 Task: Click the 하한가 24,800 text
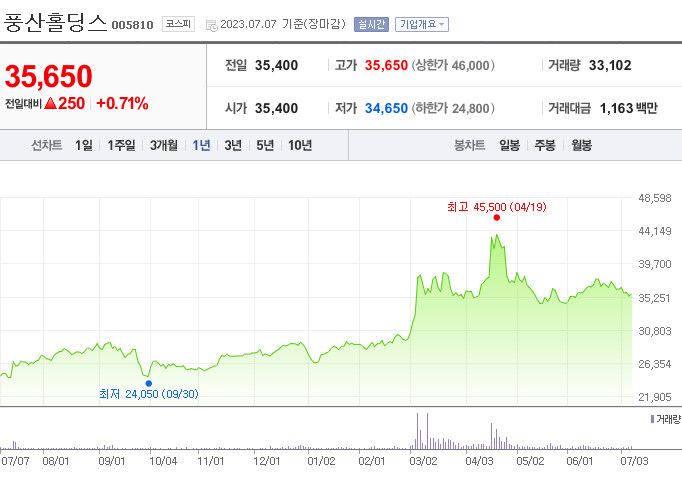(453, 108)
